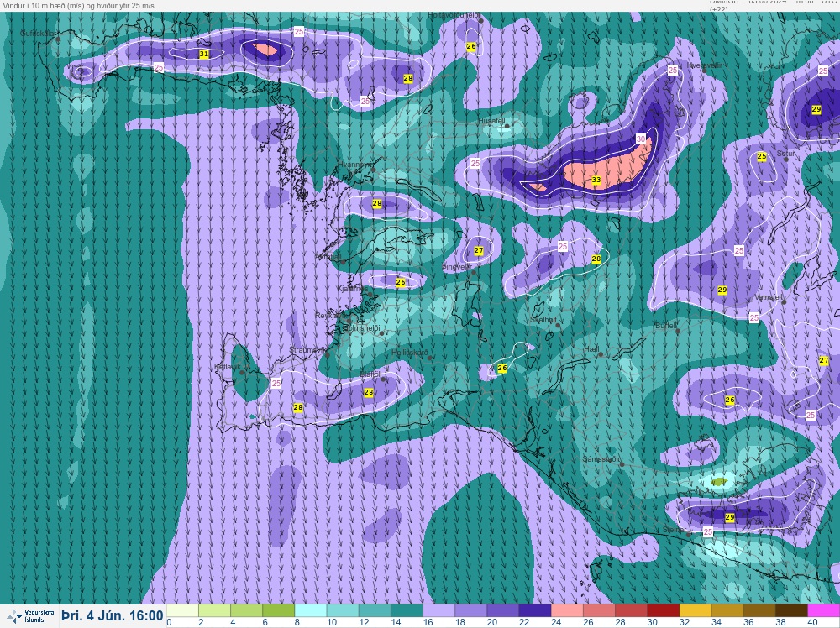Click the Veðurstofa Íslands logo
This screenshot has width=840, height=628.
31,615
